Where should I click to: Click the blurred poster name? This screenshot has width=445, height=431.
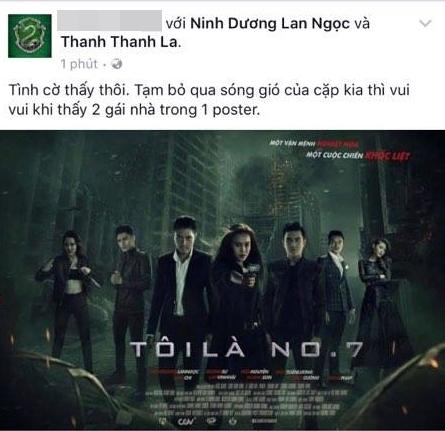109,21
